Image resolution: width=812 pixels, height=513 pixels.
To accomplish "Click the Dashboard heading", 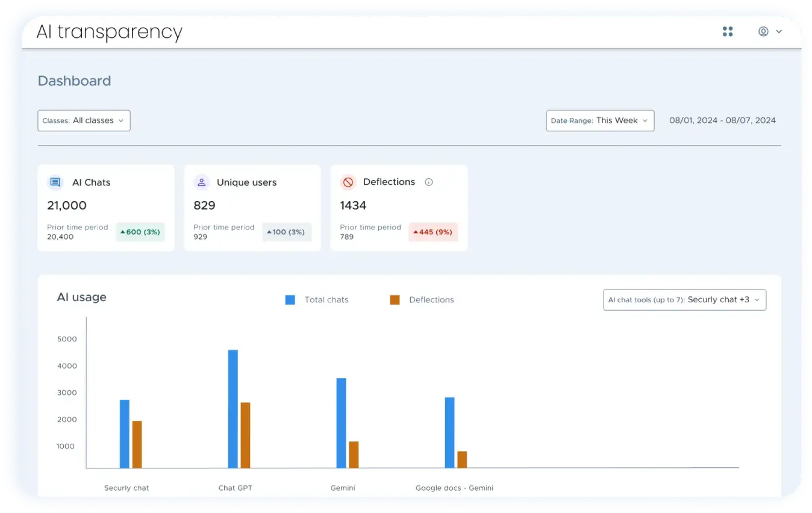I will [x=74, y=80].
